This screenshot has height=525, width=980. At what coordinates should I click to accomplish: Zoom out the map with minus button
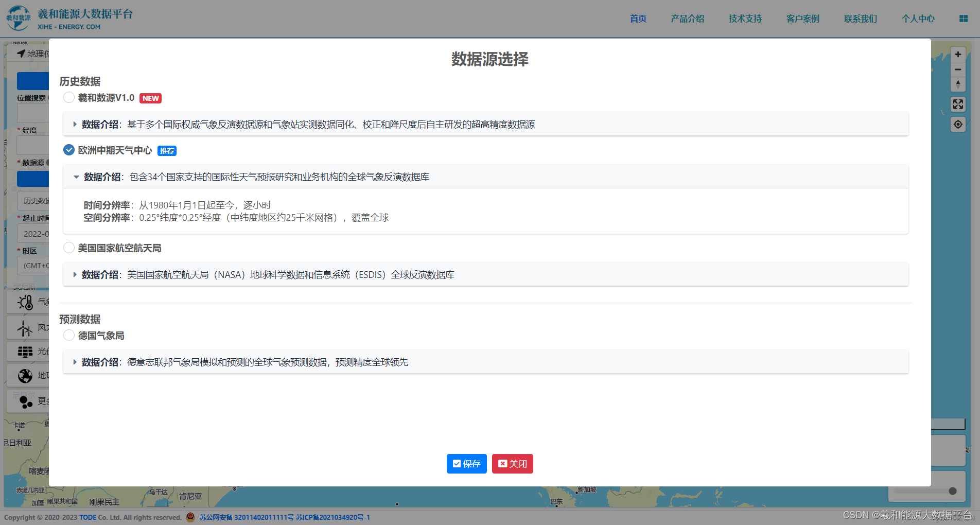pos(958,69)
